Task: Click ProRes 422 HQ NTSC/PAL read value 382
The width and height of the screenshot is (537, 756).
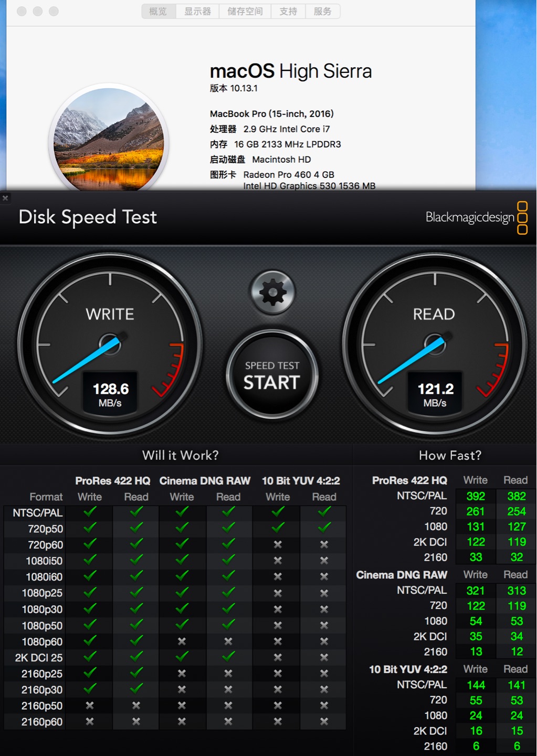Action: click(517, 496)
